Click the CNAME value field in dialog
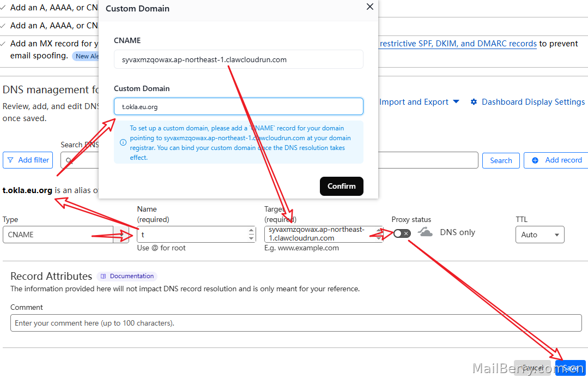Screen dimensions: 588x378 tap(239, 59)
